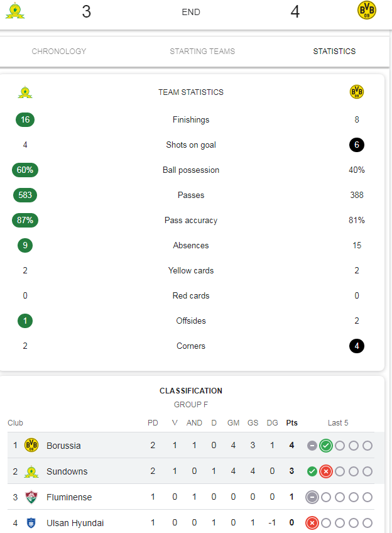This screenshot has height=533, width=392.
Task: Click Sundowns' red loss result indicator
Action: pyautogui.click(x=326, y=471)
